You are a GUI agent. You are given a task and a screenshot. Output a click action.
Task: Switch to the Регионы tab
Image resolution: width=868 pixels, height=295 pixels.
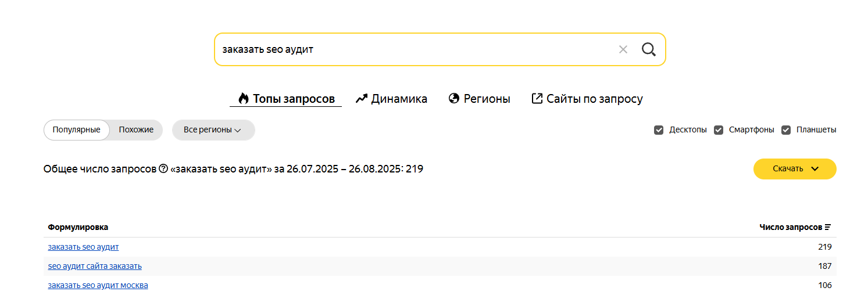tap(480, 99)
